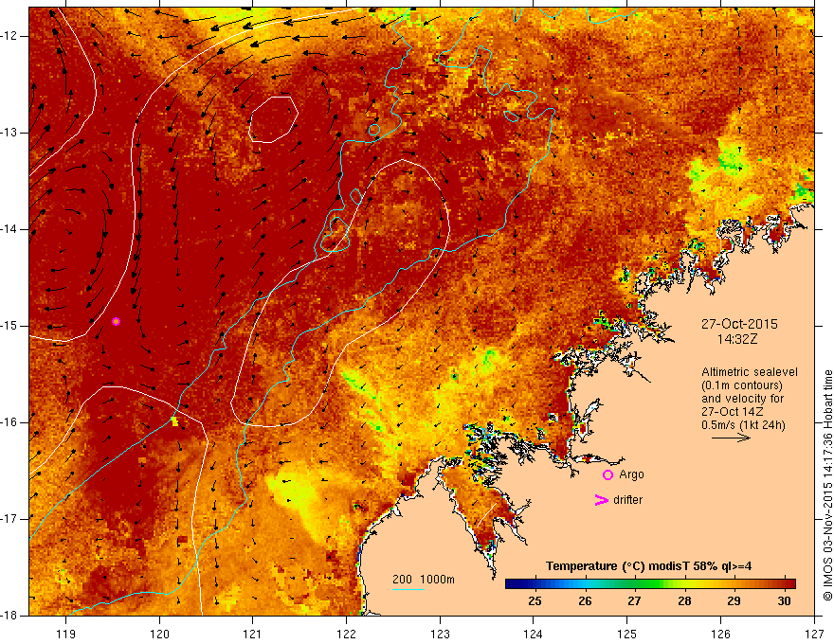Image resolution: width=834 pixels, height=644 pixels.
Task: Click the latitude axis label -13
Action: [x=9, y=133]
